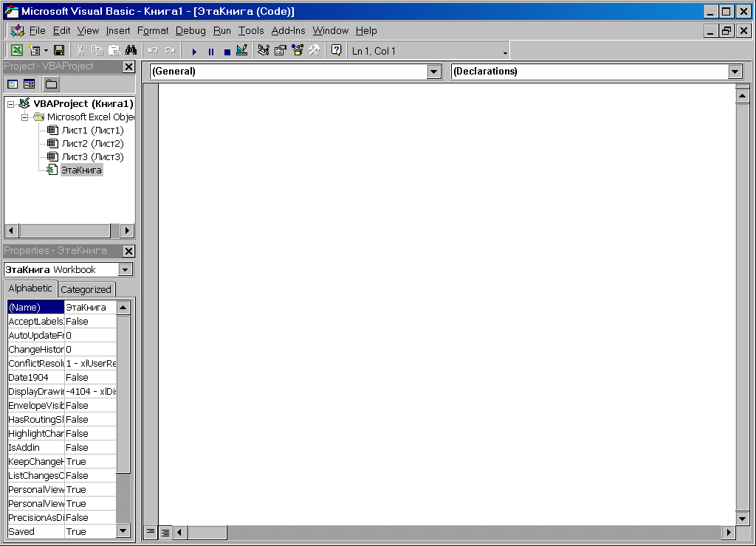
Task: Open Properties Window toolbar icon
Action: pyautogui.click(x=280, y=50)
